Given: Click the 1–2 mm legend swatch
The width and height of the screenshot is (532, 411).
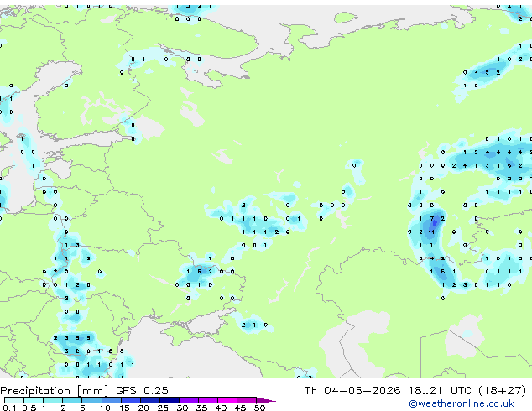Looking at the screenshot, I should (x=53, y=400).
